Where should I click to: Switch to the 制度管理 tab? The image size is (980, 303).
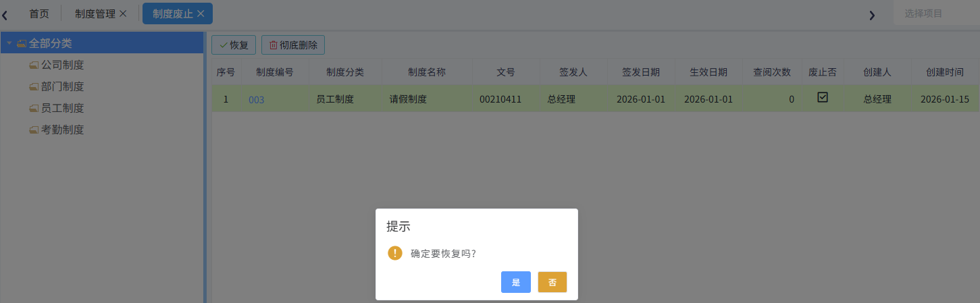pyautogui.click(x=95, y=13)
